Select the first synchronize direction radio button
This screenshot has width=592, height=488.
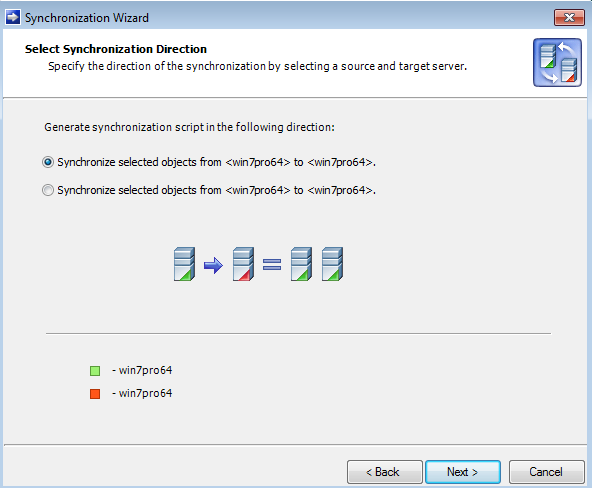pos(48,162)
